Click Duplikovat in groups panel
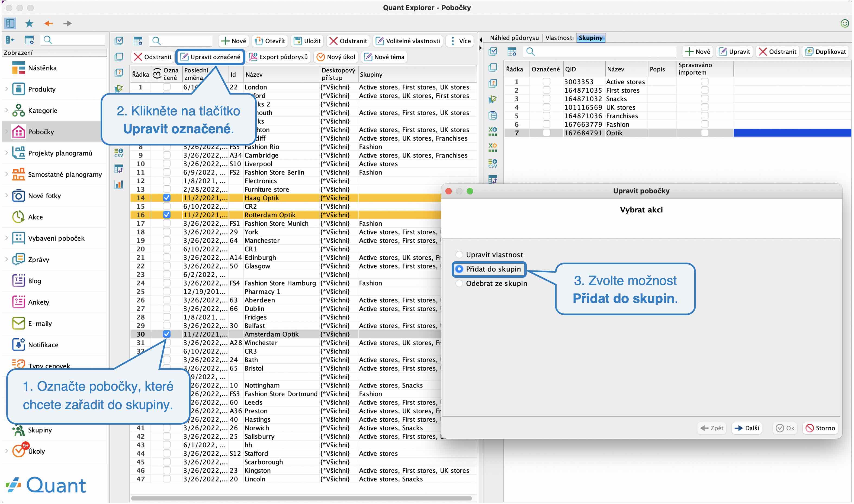854x504 pixels. [x=826, y=52]
